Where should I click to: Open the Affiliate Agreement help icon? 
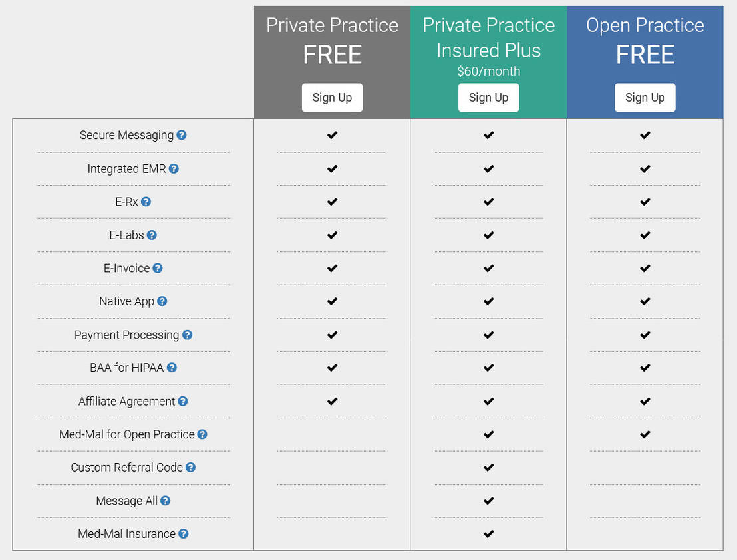tap(181, 401)
